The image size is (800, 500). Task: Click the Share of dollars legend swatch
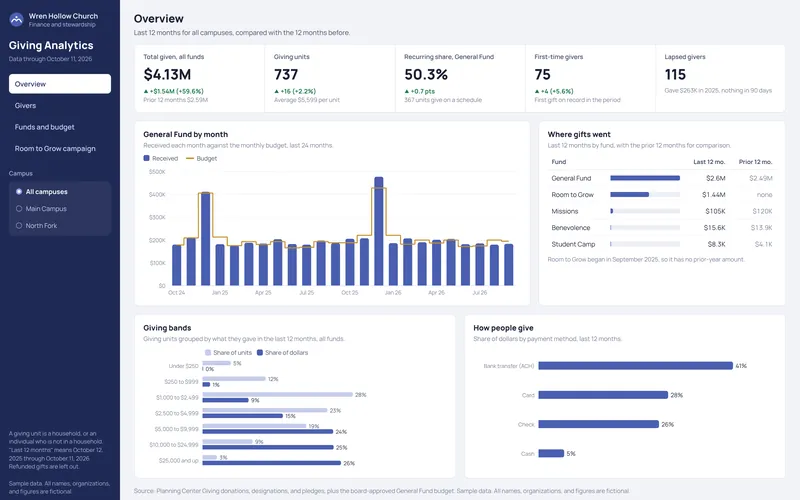pos(260,353)
